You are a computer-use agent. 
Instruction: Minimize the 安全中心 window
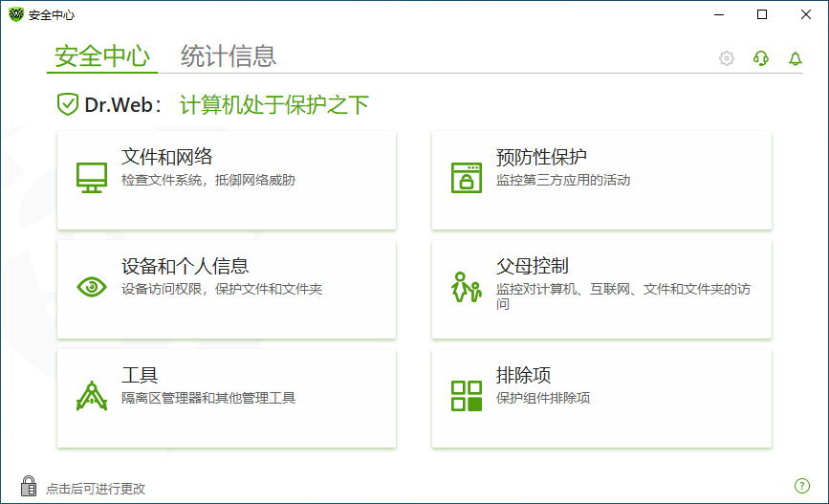[718, 14]
